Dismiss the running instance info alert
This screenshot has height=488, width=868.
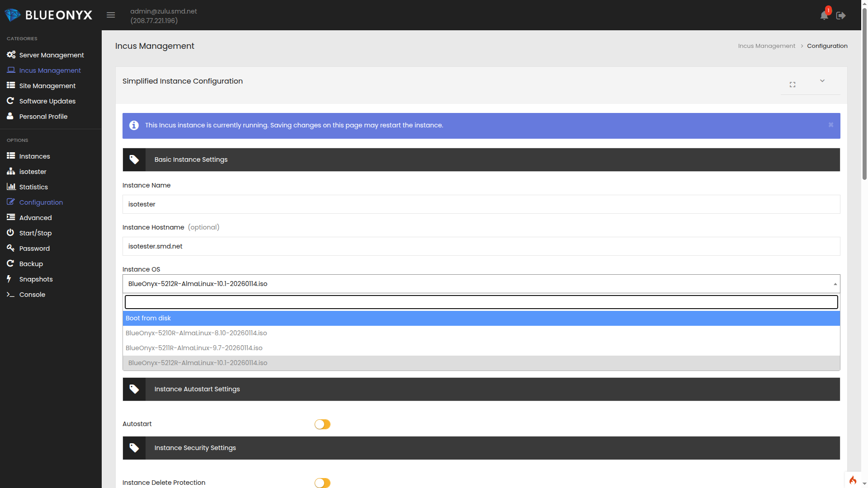(x=831, y=125)
